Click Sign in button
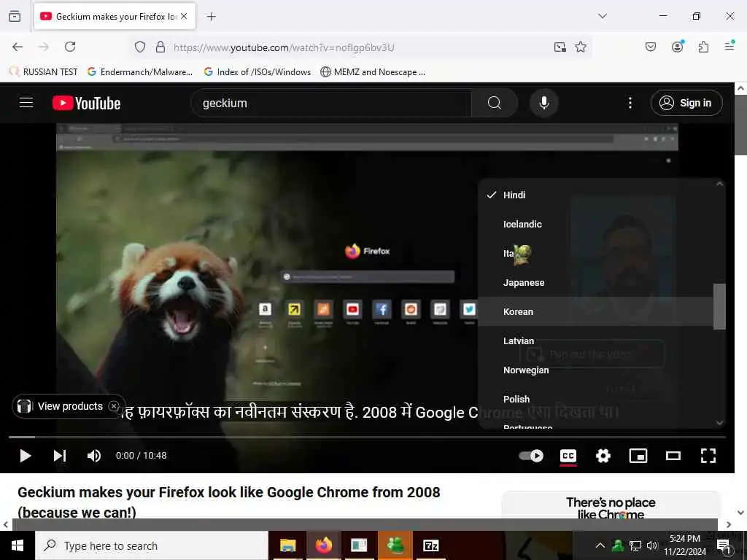Screen dimensions: 747x560 click(686, 103)
